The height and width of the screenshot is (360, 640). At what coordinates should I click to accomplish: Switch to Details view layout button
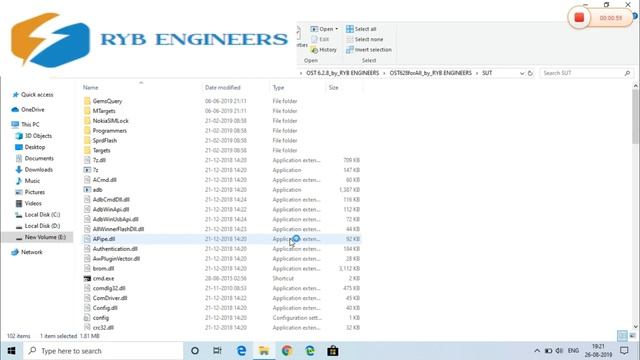point(622,336)
